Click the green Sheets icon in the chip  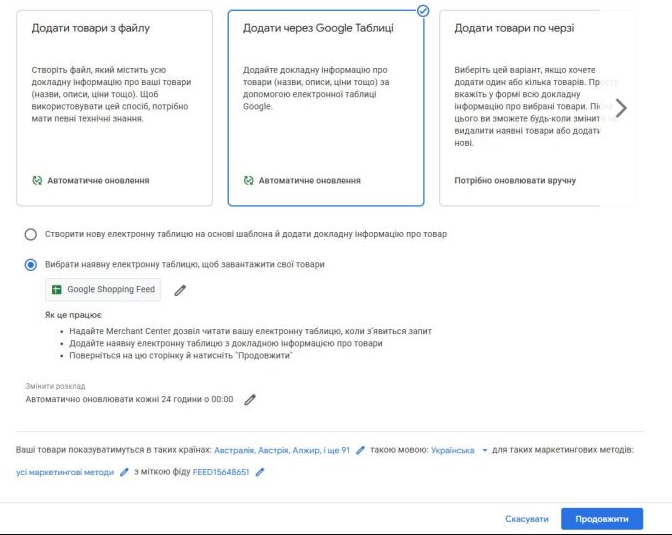[x=57, y=290]
